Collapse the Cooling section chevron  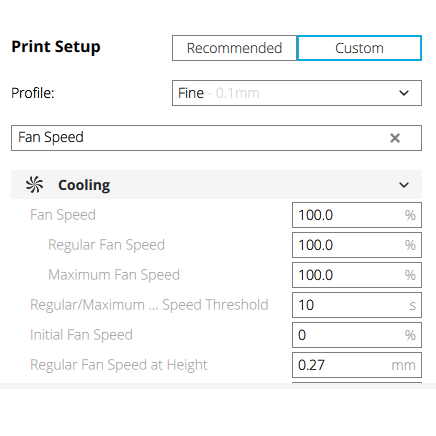pyautogui.click(x=404, y=185)
